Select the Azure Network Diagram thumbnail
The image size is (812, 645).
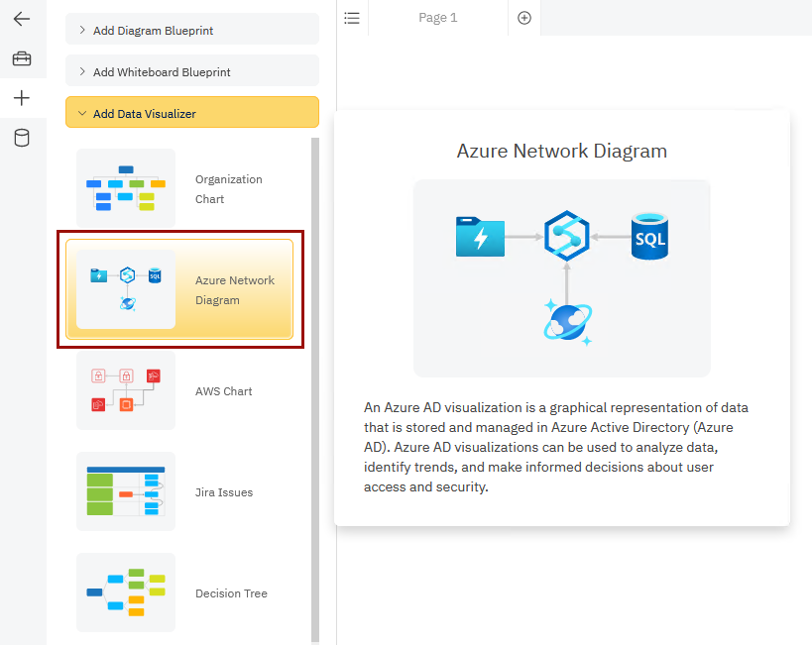[x=126, y=289]
